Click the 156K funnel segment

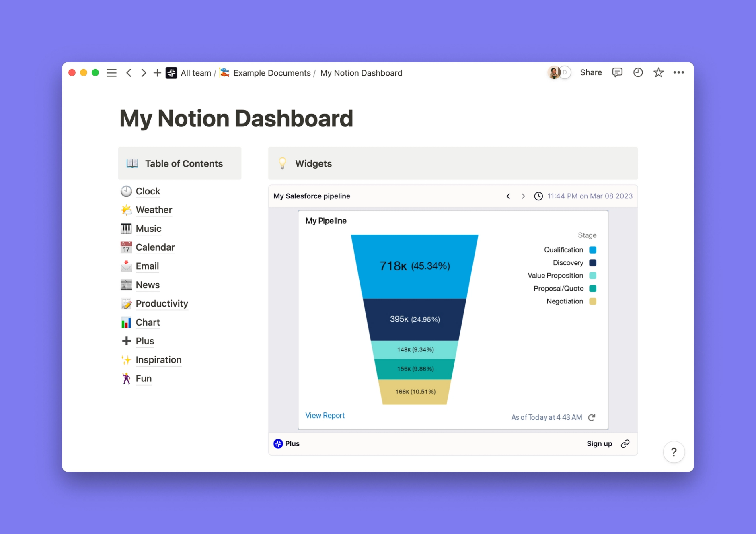click(x=415, y=369)
